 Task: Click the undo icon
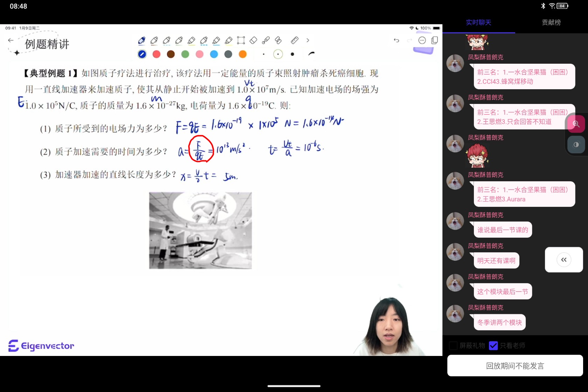(x=396, y=40)
